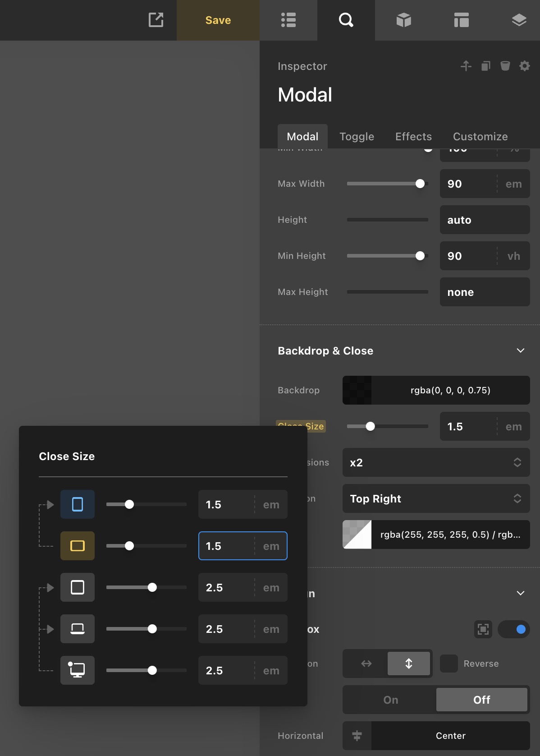Toggle the blue switch beside the frame icon

[x=514, y=629]
